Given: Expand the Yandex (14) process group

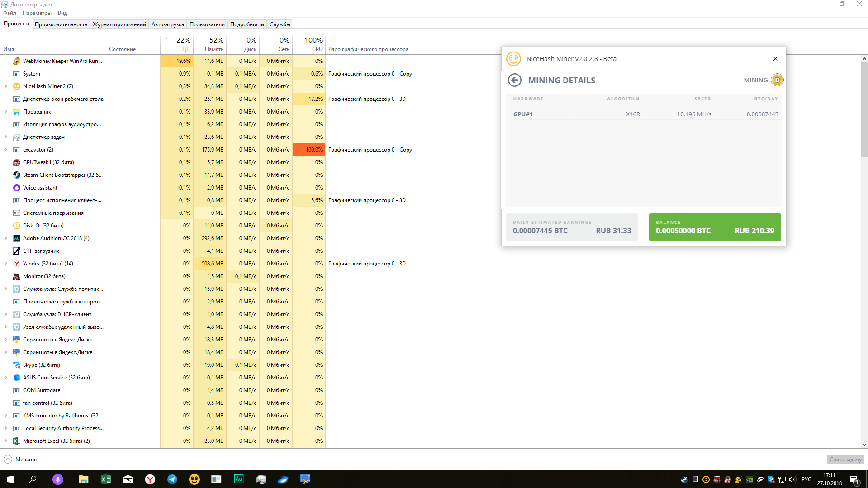Looking at the screenshot, I should click(5, 264).
